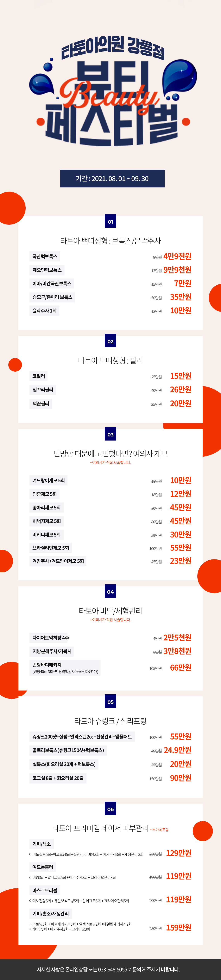Select the 기미/색소 category label
This screenshot has width=221, height=980.
[41, 844]
